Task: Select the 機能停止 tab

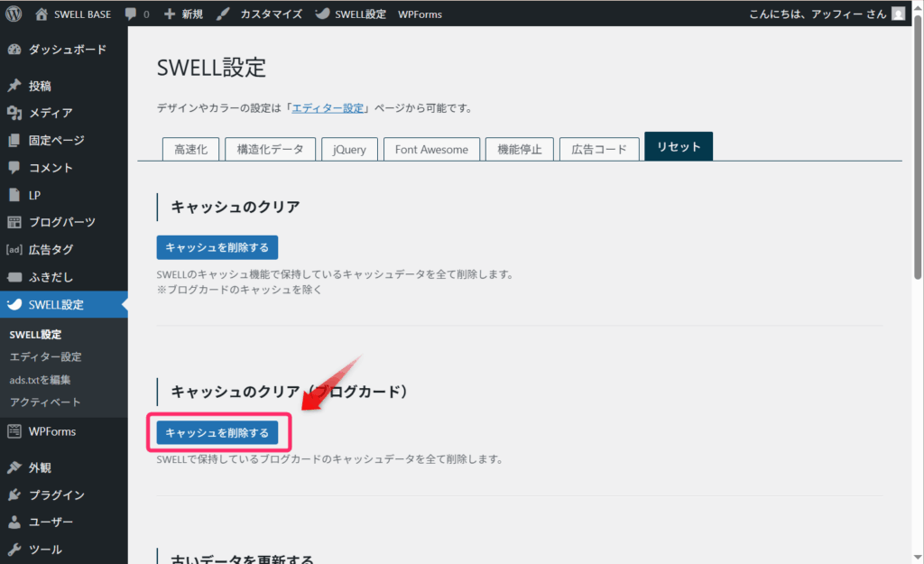Action: pos(520,149)
